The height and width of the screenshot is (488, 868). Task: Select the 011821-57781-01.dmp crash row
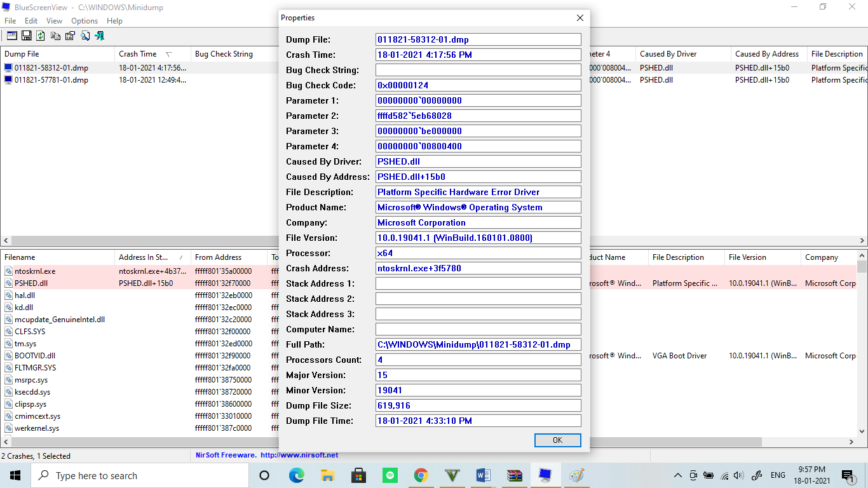click(x=51, y=80)
